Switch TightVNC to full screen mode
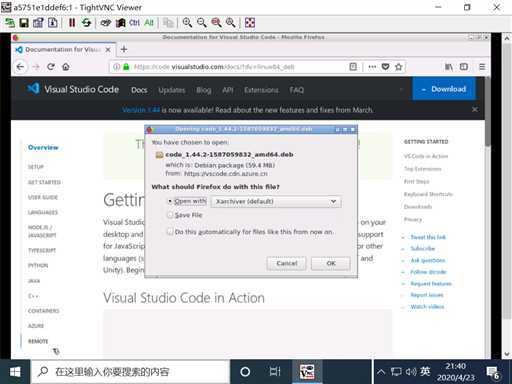This screenshot has height=384, width=512. pos(250,23)
